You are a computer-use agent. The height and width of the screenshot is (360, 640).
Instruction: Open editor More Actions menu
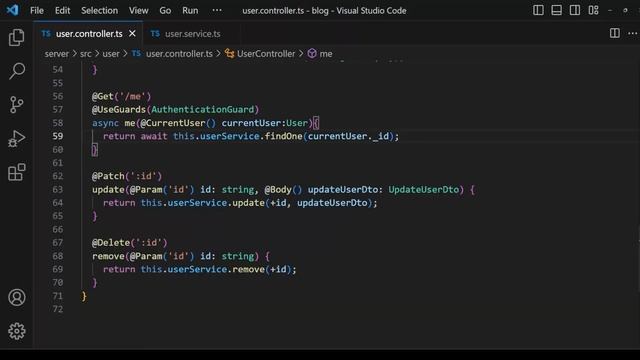tap(632, 33)
